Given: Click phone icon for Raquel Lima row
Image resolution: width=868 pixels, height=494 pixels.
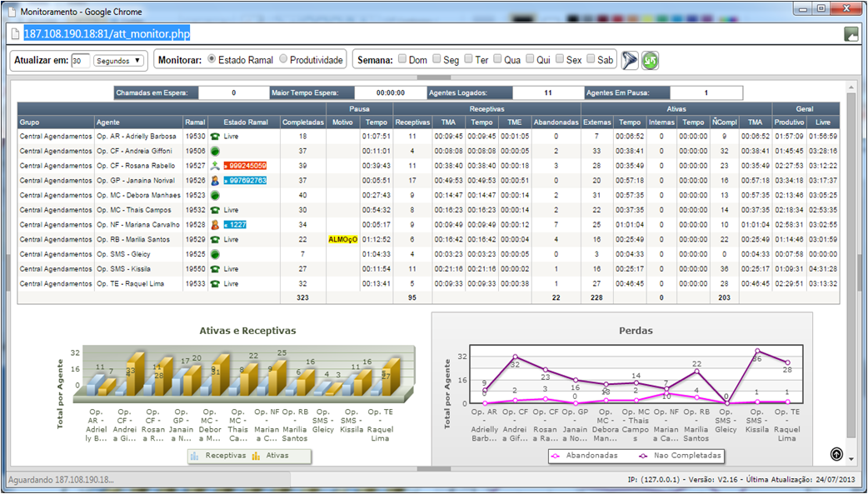Looking at the screenshot, I should coord(216,283).
